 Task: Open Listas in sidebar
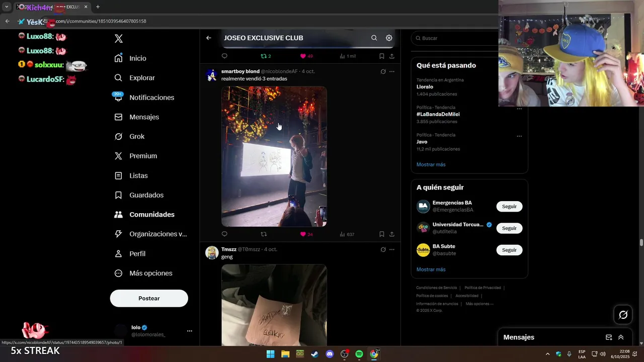[131, 175]
